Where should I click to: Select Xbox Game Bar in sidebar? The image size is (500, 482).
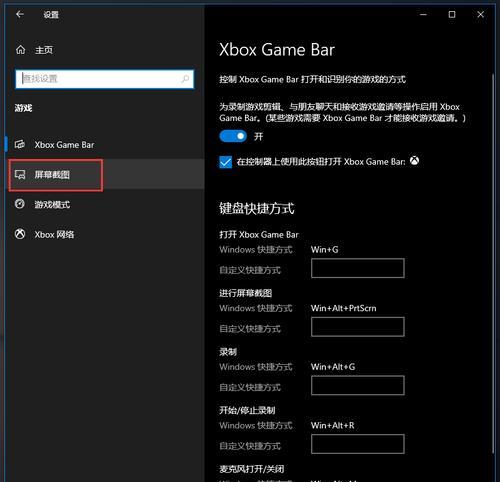(103, 145)
